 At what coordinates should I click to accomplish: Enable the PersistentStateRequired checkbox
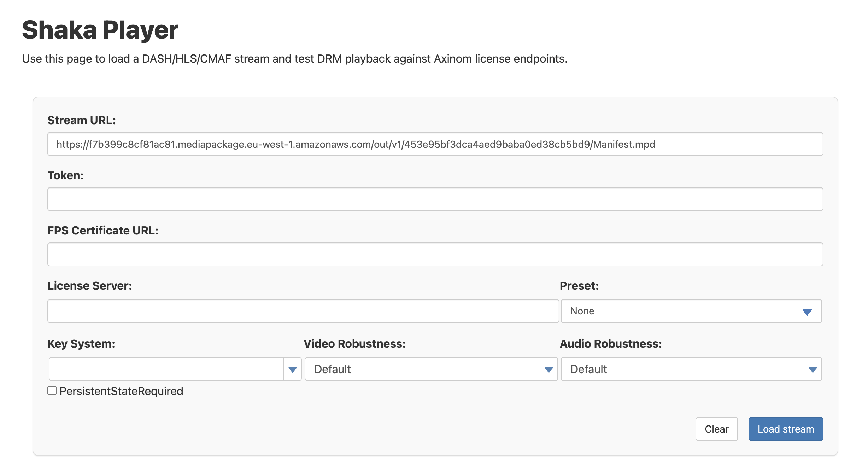pyautogui.click(x=52, y=390)
